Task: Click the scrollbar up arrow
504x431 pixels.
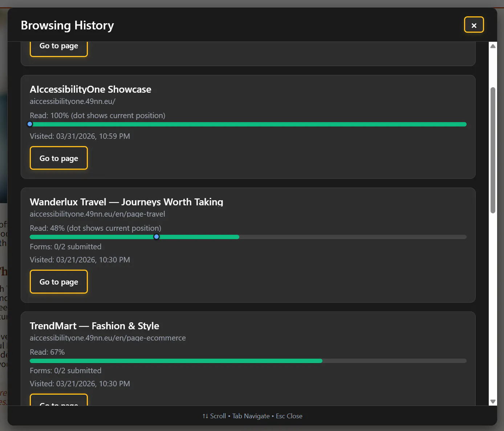Action: coord(493,46)
